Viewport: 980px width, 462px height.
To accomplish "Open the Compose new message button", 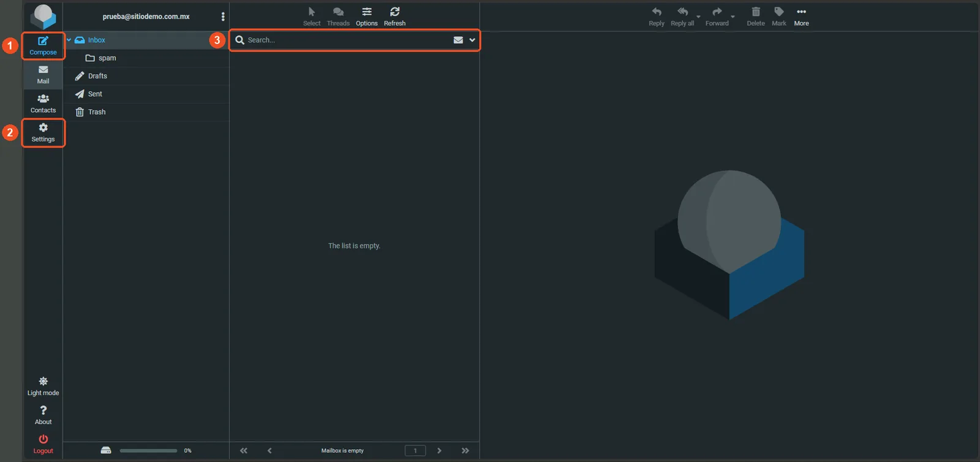I will tap(43, 46).
